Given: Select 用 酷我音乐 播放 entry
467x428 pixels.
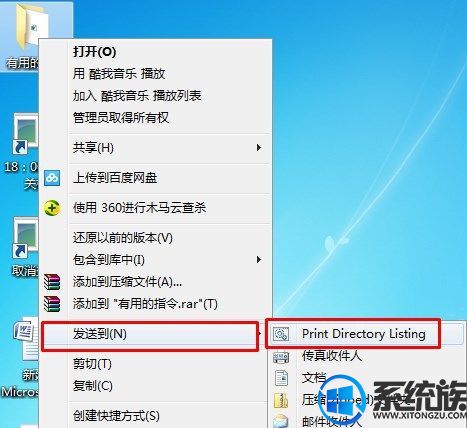Looking at the screenshot, I should (x=119, y=74).
